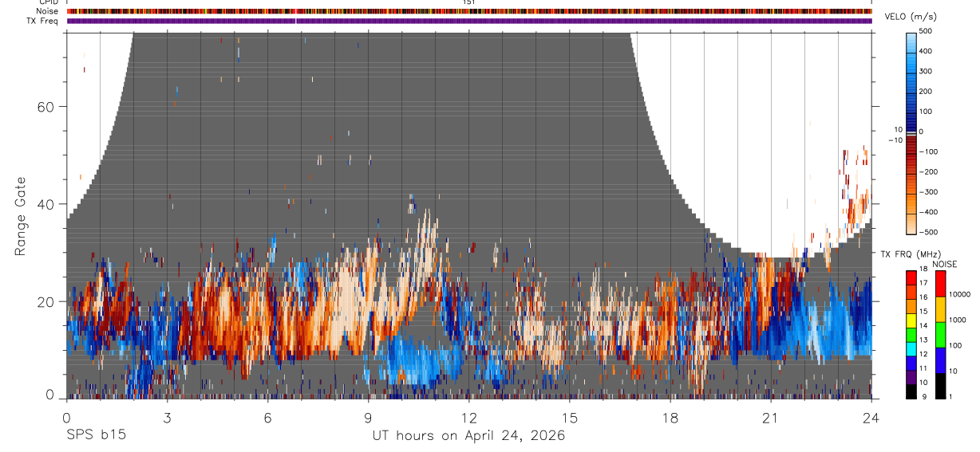Click the velocity scale value −500

pyautogui.click(x=927, y=232)
